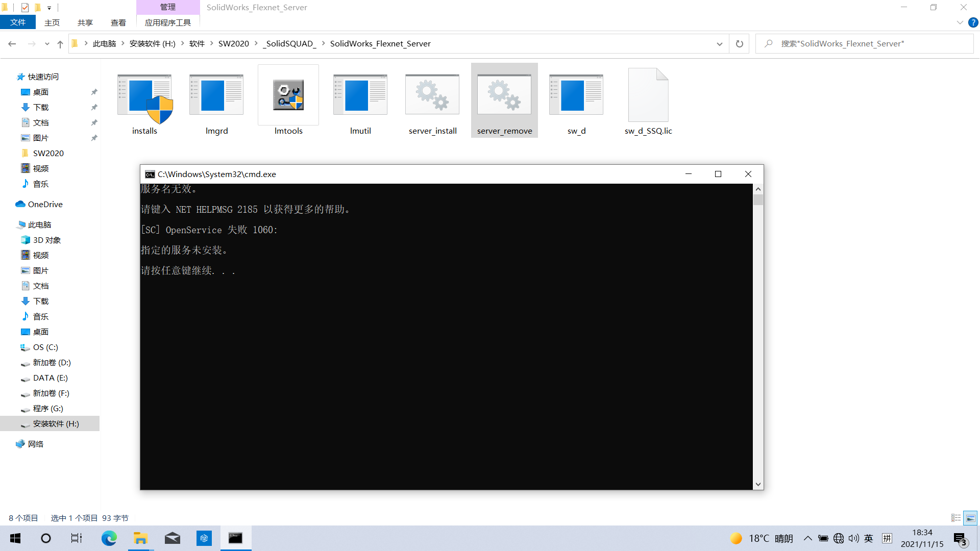
Task: Select the sw_d_SSQ.lic license file
Action: pyautogui.click(x=648, y=100)
